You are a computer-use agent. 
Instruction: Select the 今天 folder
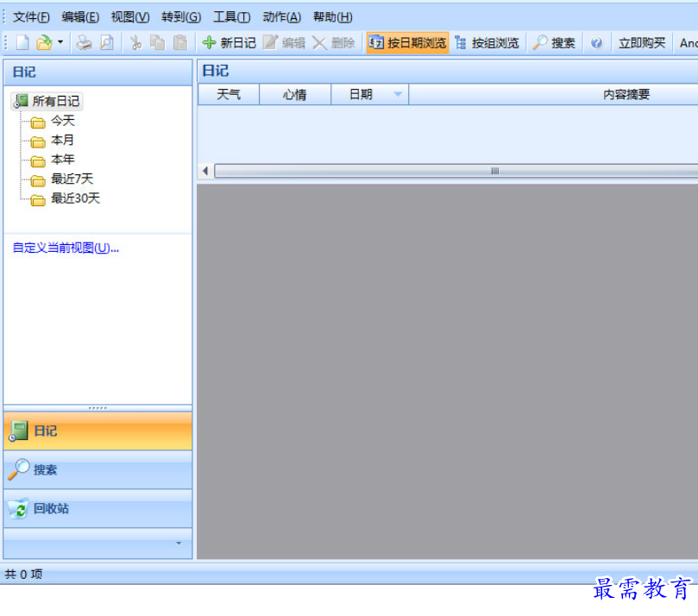pyautogui.click(x=53, y=121)
